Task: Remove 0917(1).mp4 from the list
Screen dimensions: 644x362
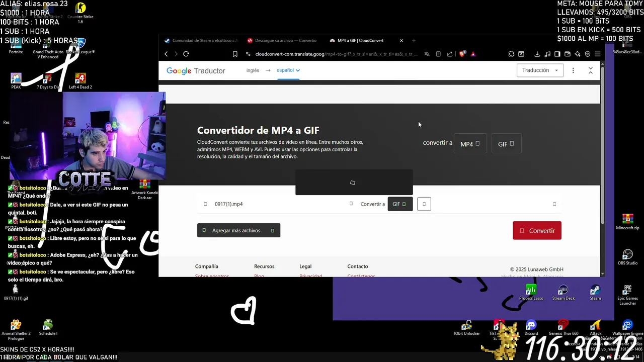Action: 554,204
